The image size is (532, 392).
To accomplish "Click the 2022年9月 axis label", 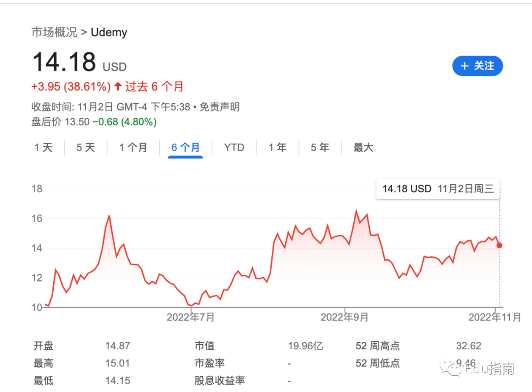I will [x=344, y=318].
